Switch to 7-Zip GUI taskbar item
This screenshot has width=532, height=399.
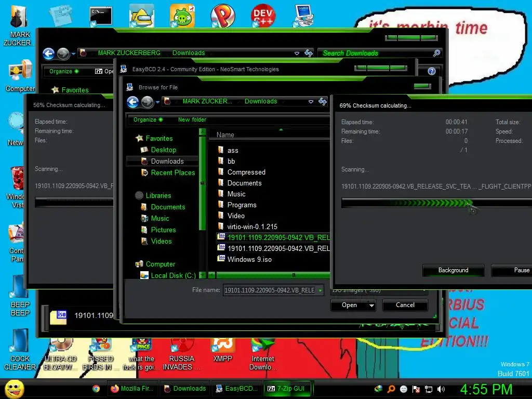[x=287, y=389]
